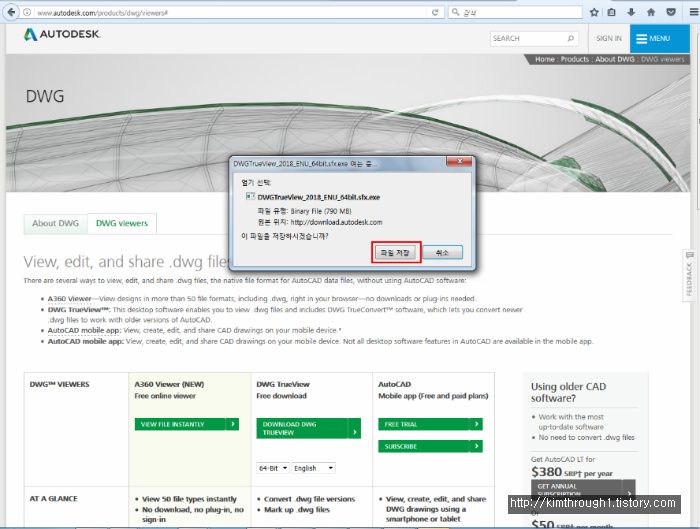The height and width of the screenshot is (529, 700).
Task: Click the 'View 50 file types instantly' bullet
Action: [x=189, y=499]
